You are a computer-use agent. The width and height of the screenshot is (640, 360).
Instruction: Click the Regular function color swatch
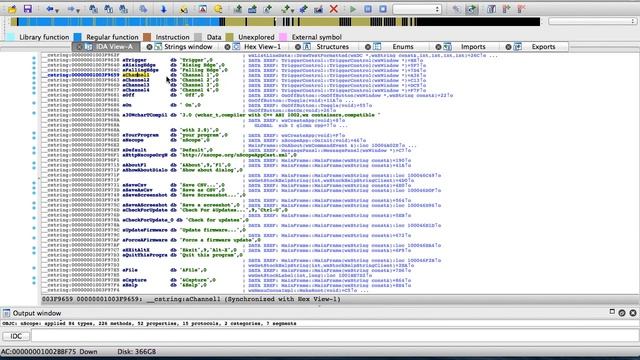pyautogui.click(x=78, y=37)
